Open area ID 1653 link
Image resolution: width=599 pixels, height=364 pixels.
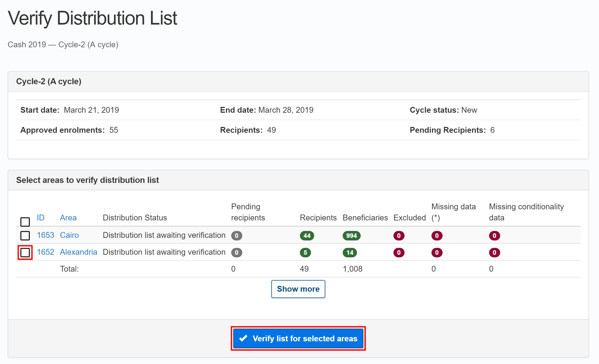click(45, 235)
